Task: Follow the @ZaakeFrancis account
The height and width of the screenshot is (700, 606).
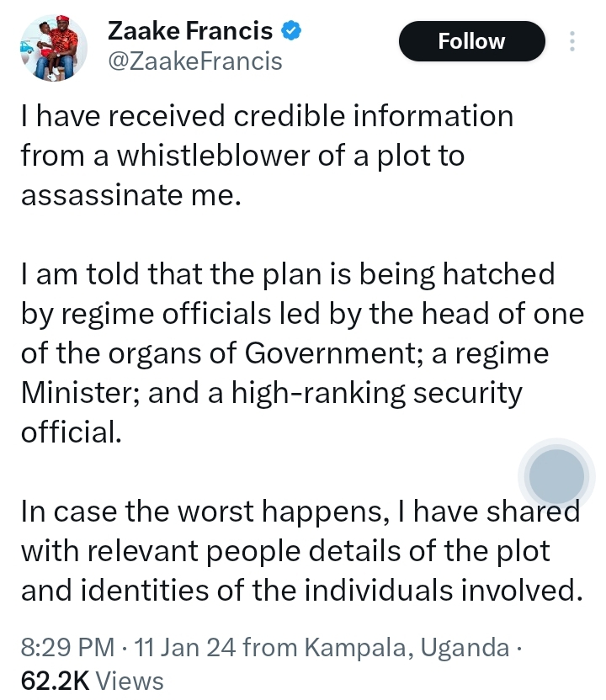Action: (471, 40)
